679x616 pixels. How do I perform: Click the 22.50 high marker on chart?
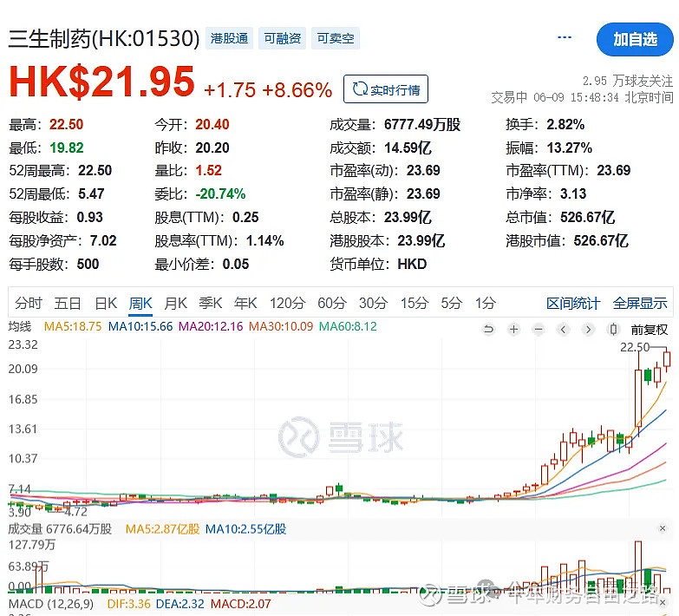click(x=635, y=347)
